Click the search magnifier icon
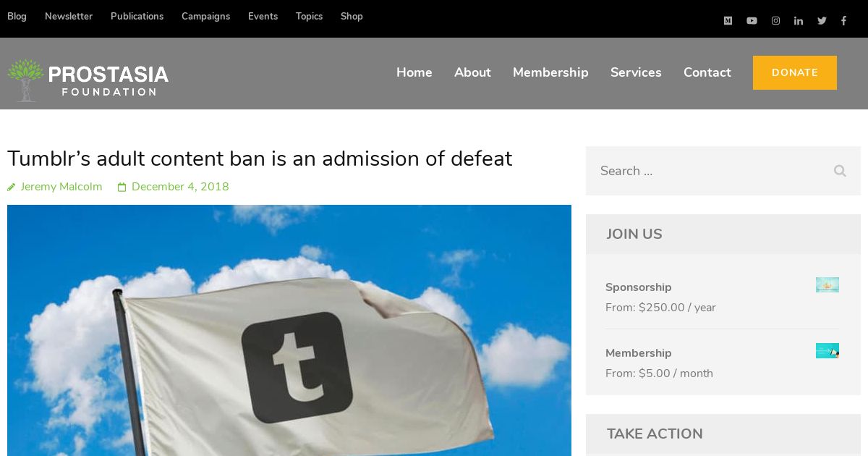Screen dimensions: 868x456 point(840,171)
